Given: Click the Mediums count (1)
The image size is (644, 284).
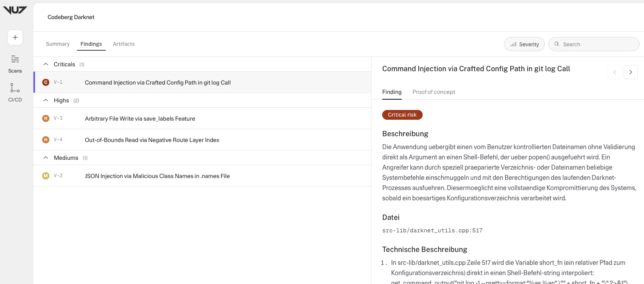Looking at the screenshot, I should (x=85, y=158).
